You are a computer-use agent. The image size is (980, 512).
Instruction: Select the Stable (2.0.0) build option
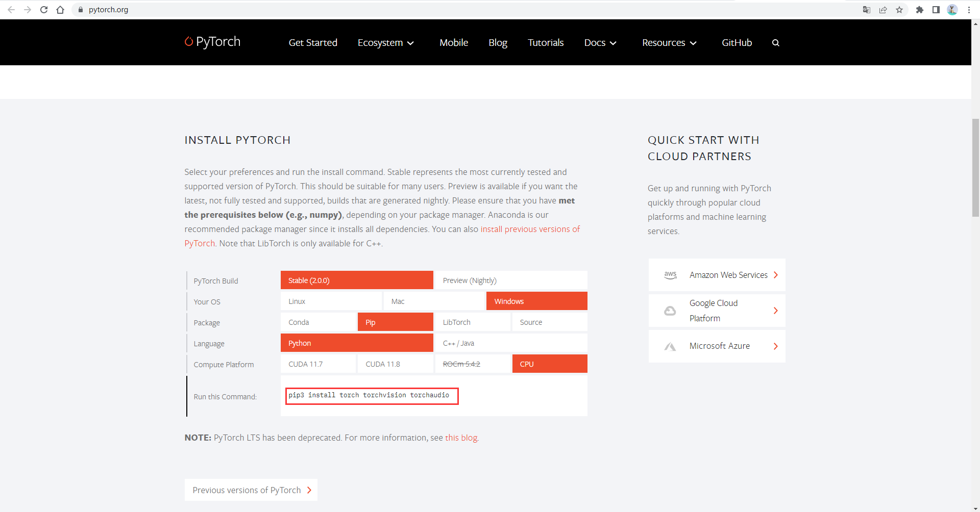click(x=357, y=280)
